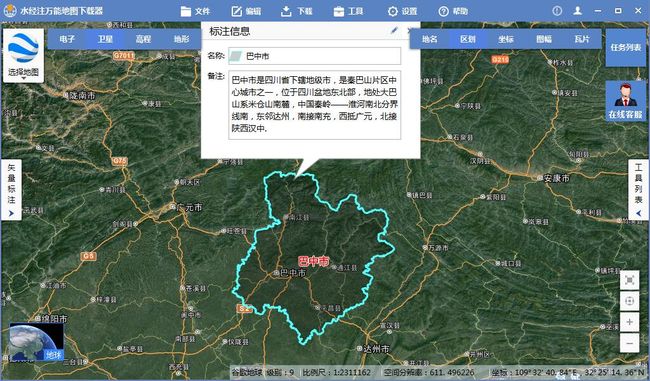Open the 帮助 (Help) menu
The image size is (650, 381).
click(453, 11)
